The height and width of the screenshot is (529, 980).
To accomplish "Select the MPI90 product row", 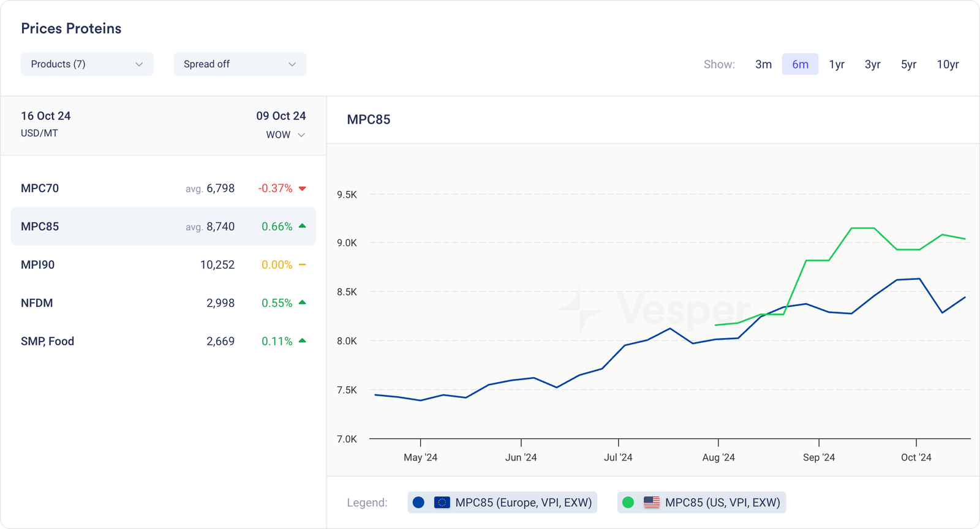I will pos(163,264).
